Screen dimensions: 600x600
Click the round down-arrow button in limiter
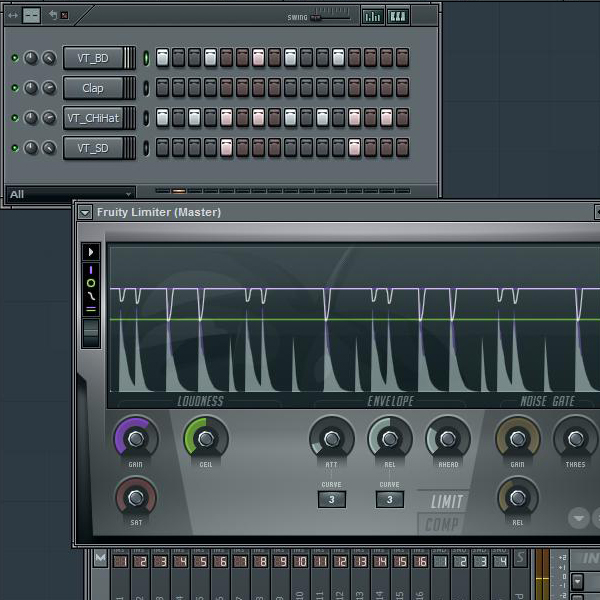click(x=579, y=518)
